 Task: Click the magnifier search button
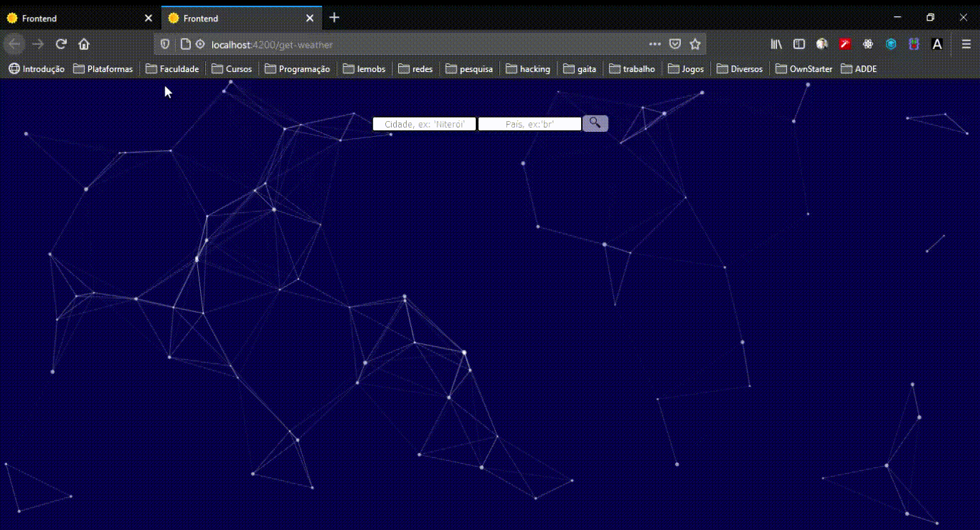[x=595, y=123]
